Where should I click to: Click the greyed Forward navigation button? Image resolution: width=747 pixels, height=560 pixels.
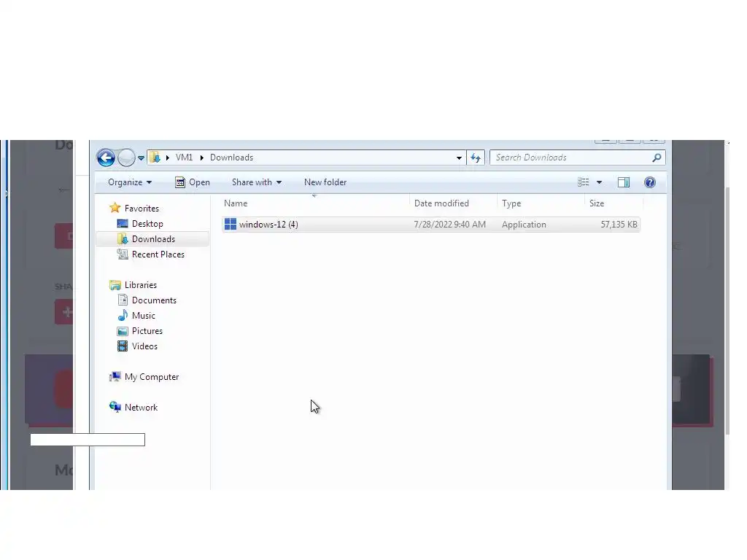pyautogui.click(x=126, y=157)
